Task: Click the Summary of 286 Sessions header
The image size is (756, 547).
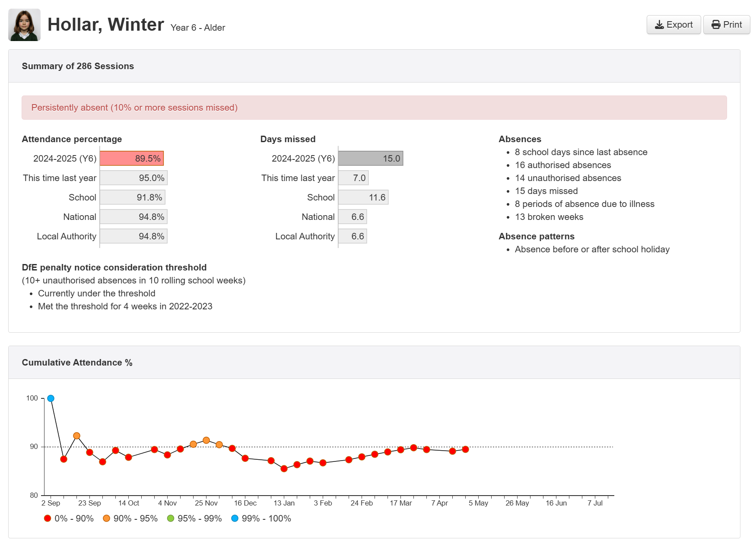Action: tap(78, 66)
